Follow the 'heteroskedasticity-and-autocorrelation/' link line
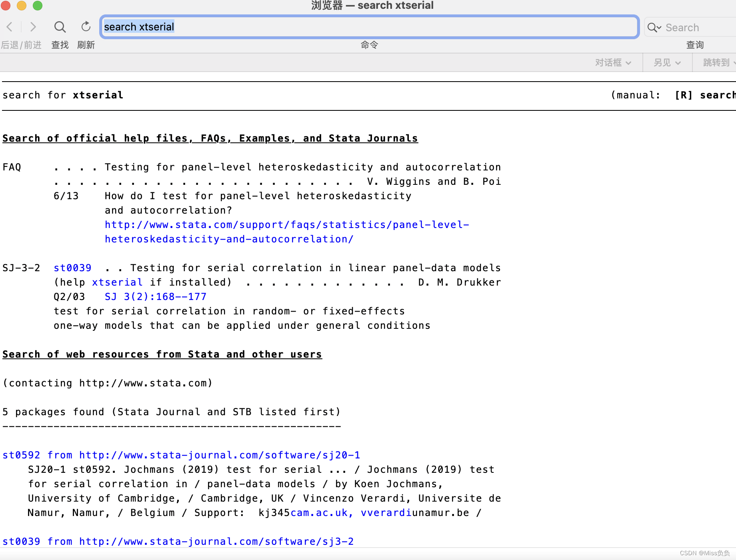The height and width of the screenshot is (560, 736). tap(229, 239)
